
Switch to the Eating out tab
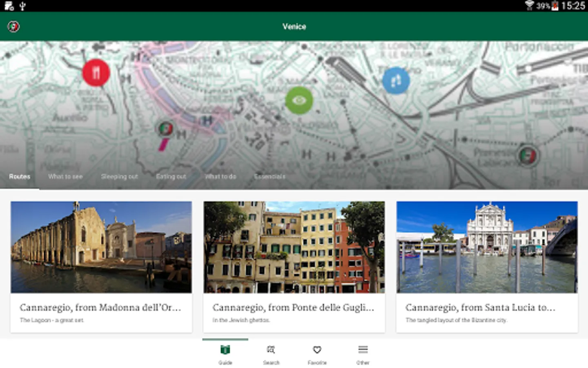(171, 177)
